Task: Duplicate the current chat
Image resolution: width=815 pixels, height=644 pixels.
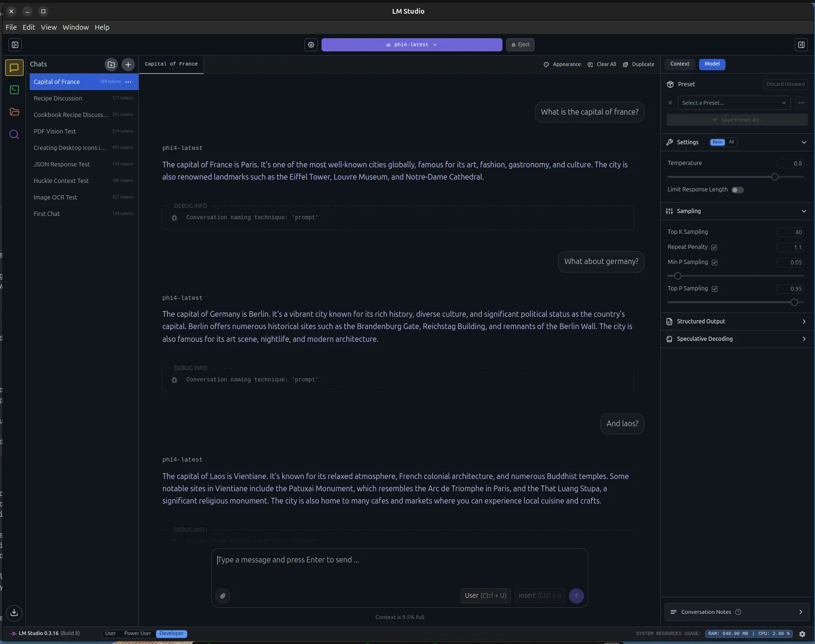Action: pyautogui.click(x=638, y=65)
